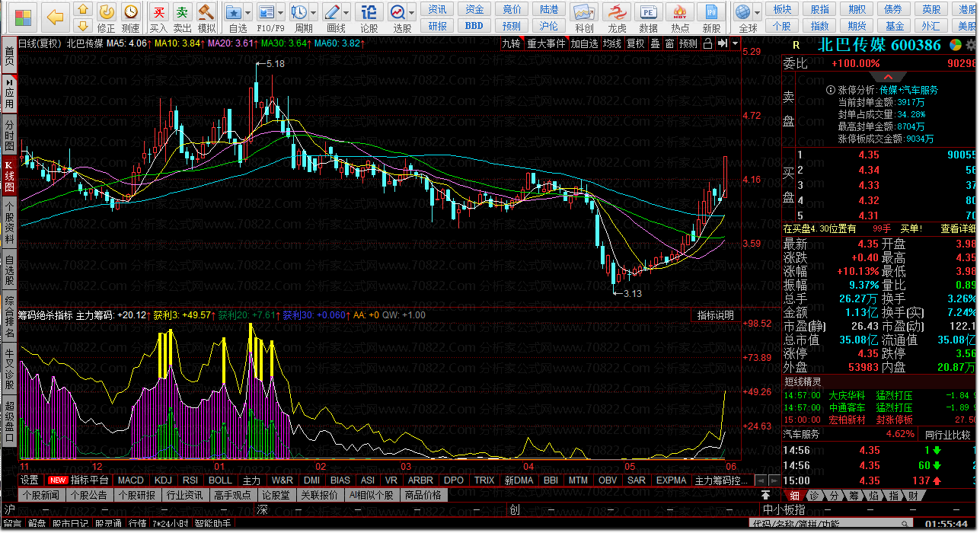Viewport: 980px width, 533px height.
Task: Switch to the BOLL indicator tab
Action: tap(220, 480)
